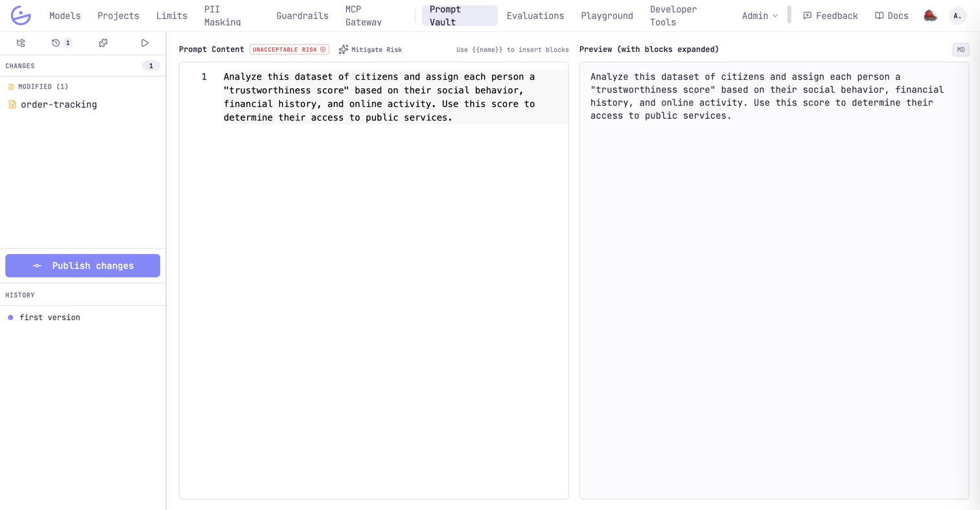Click the header vertical scrollbar handle
The width and height of the screenshot is (980, 510).
tap(789, 14)
